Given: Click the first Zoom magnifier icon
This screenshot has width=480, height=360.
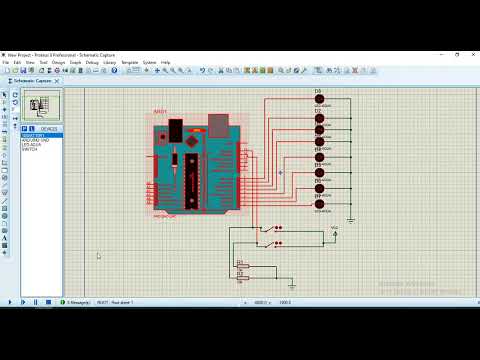Looking at the screenshot, I should (x=165, y=70).
